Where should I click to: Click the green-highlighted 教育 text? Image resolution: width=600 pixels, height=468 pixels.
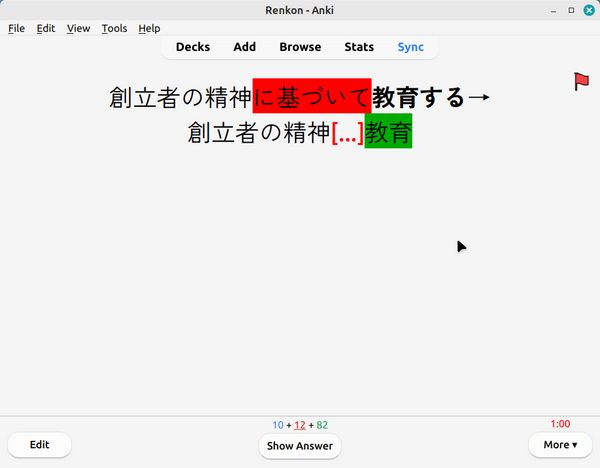(388, 131)
